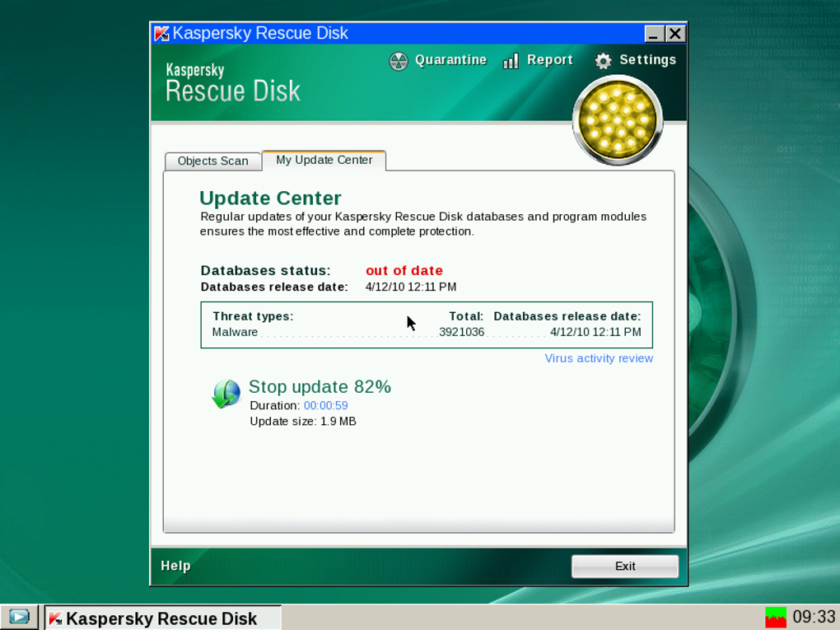840x630 pixels.
Task: Click the yellow protection status indicator light
Action: tap(618, 120)
